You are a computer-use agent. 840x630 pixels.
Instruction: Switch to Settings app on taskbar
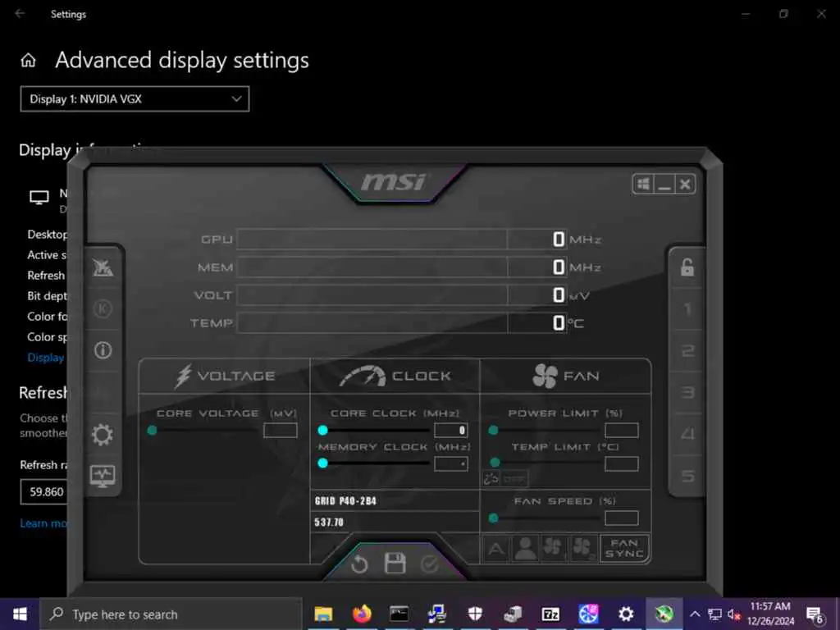click(626, 614)
